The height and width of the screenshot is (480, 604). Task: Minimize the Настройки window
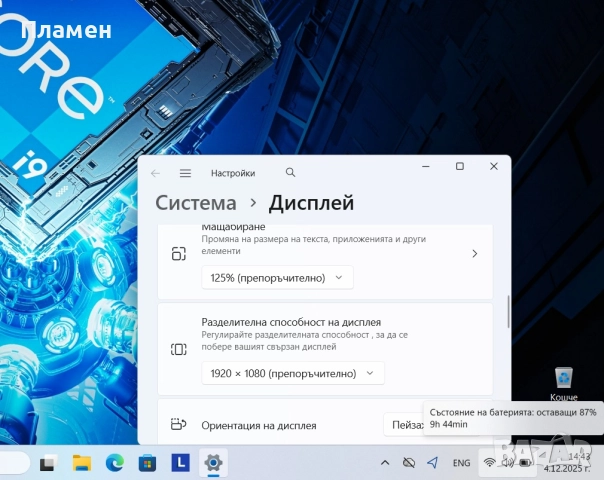click(x=426, y=166)
